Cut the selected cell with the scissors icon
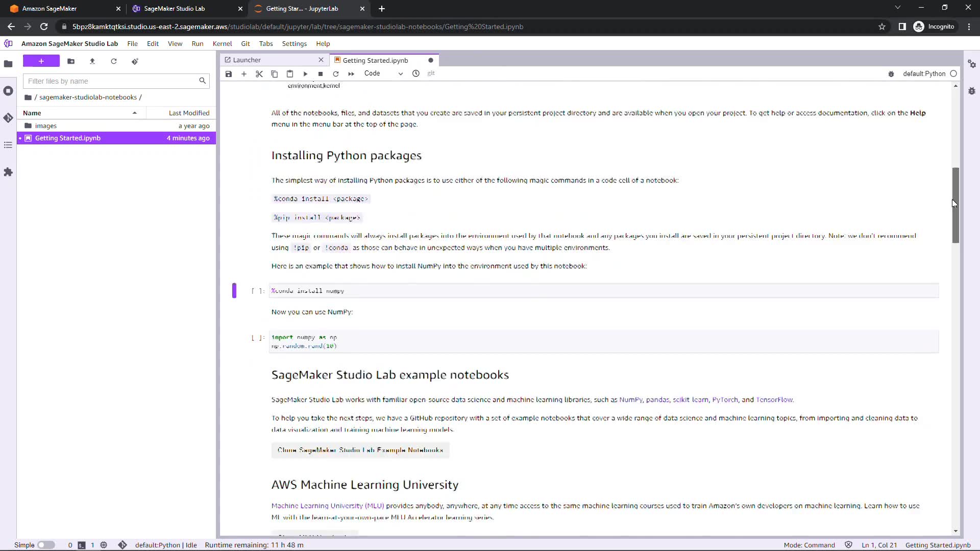The image size is (980, 551). click(x=259, y=74)
